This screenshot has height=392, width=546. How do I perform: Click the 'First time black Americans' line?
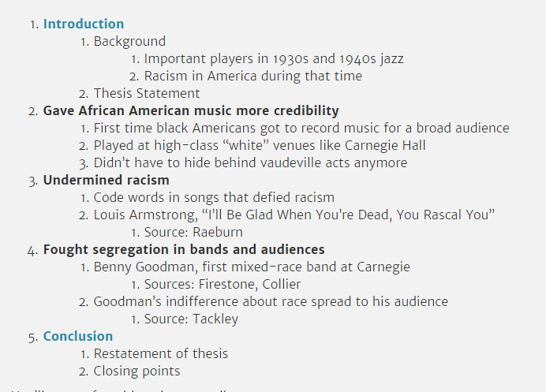pyautogui.click(x=301, y=128)
